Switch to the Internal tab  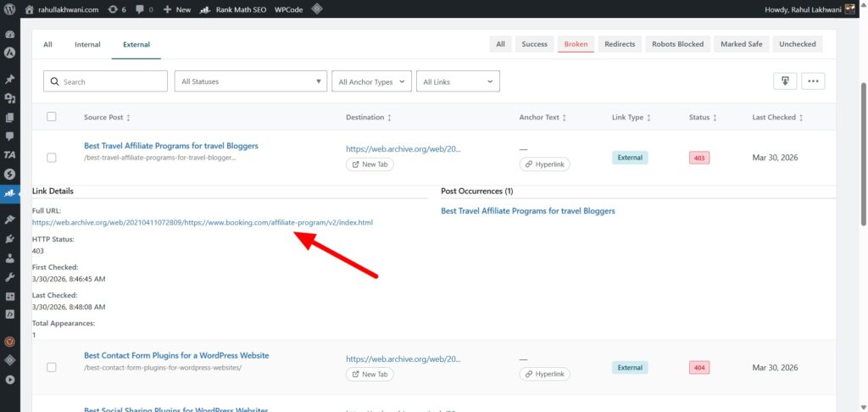(87, 44)
